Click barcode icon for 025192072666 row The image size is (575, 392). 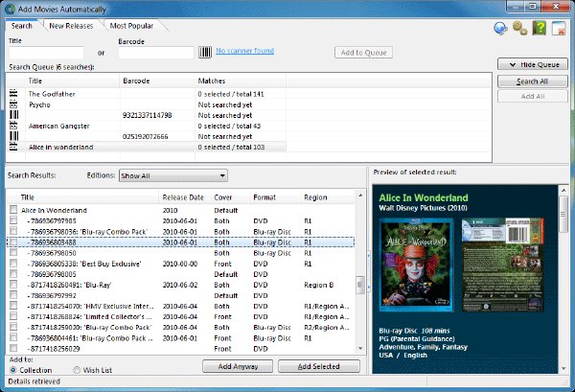point(14,136)
